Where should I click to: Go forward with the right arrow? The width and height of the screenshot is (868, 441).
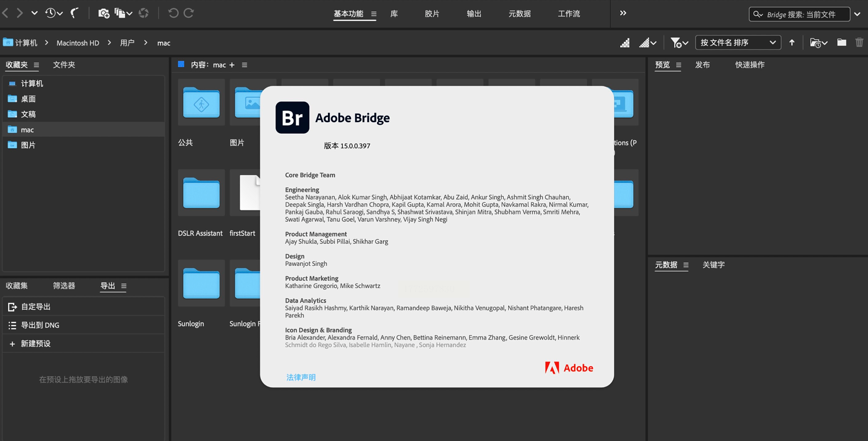click(x=20, y=13)
